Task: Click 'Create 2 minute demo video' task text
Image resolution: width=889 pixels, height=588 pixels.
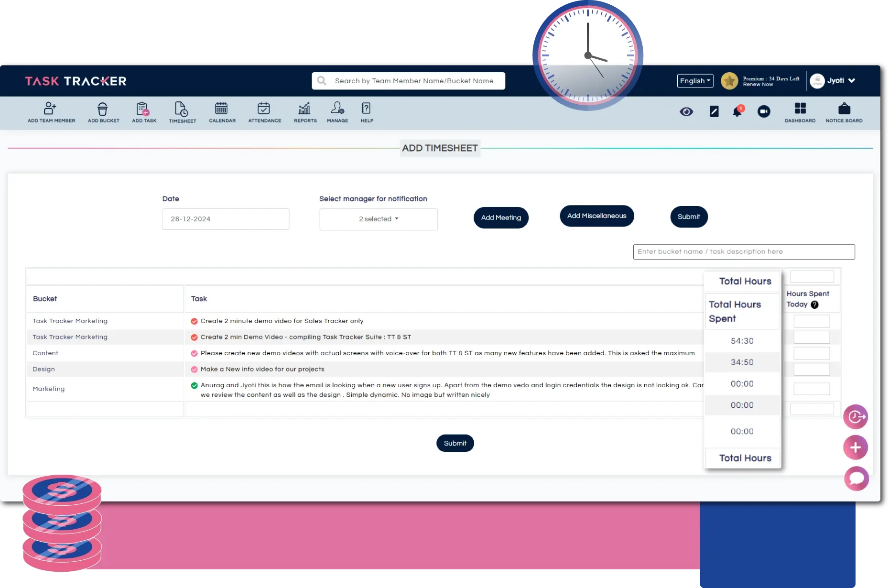Action: [x=282, y=321]
